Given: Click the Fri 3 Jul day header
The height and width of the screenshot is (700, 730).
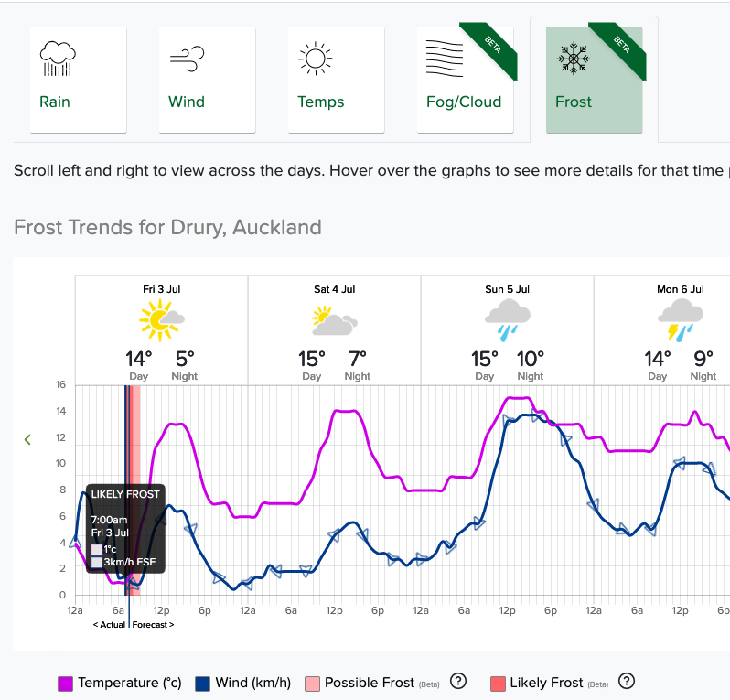Looking at the screenshot, I should tap(162, 289).
